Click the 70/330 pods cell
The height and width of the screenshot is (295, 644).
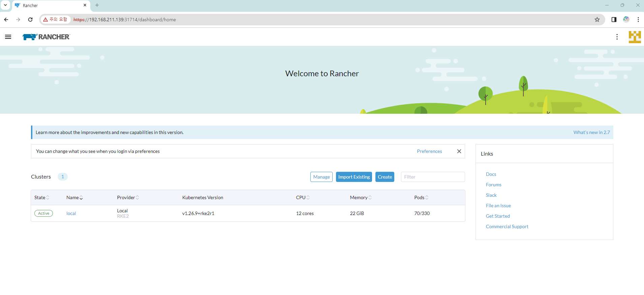click(x=422, y=213)
